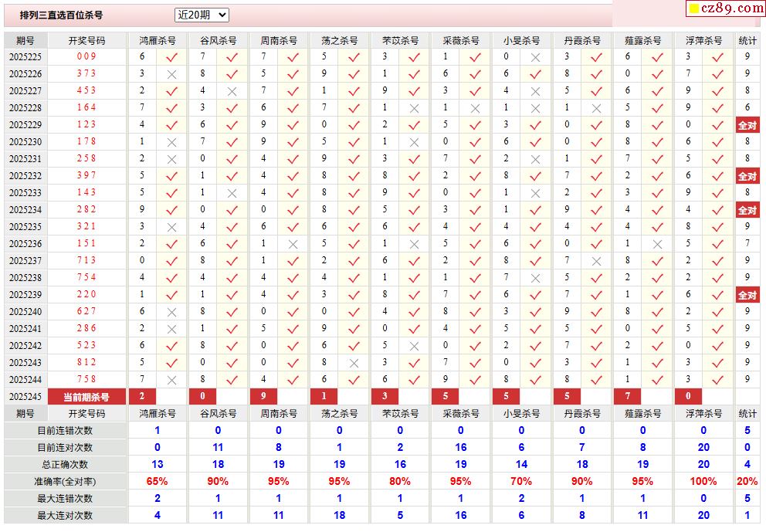Click the X mark for 芣苡杀号 in row 2025242
The width and height of the screenshot is (766, 532).
click(x=414, y=347)
